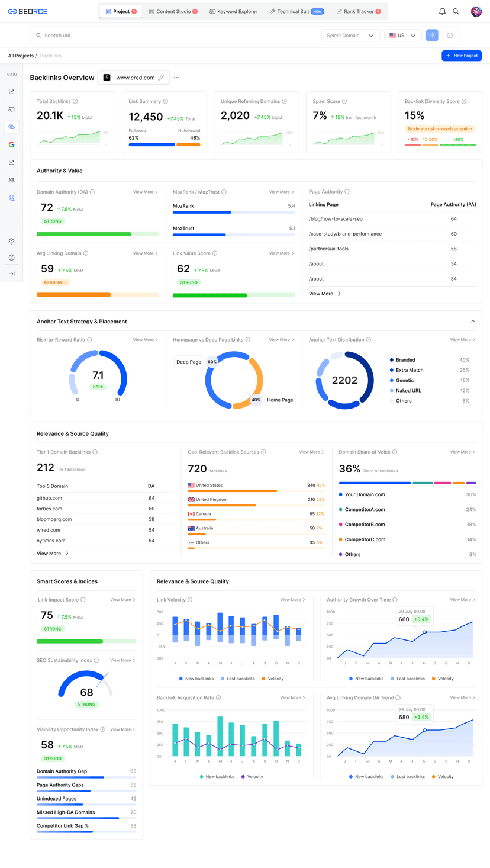This screenshot has height=868, width=490.
Task: Open the Select Domain dropdown
Action: [350, 35]
